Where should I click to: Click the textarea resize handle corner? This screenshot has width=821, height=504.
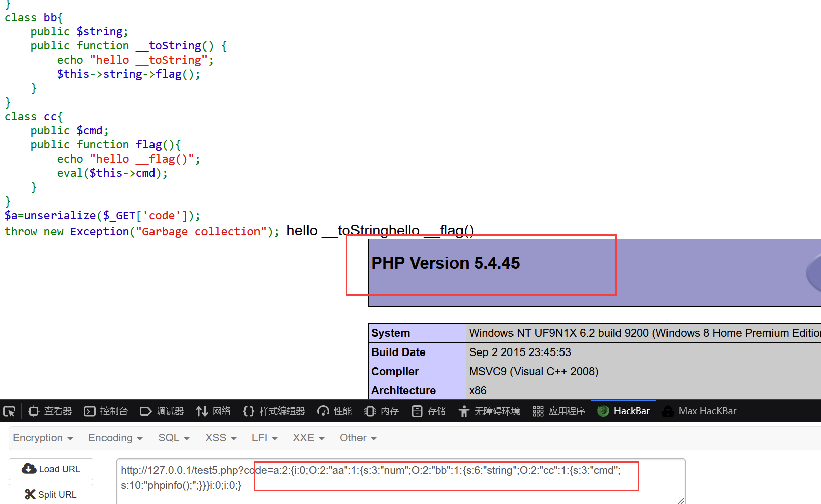681,500
